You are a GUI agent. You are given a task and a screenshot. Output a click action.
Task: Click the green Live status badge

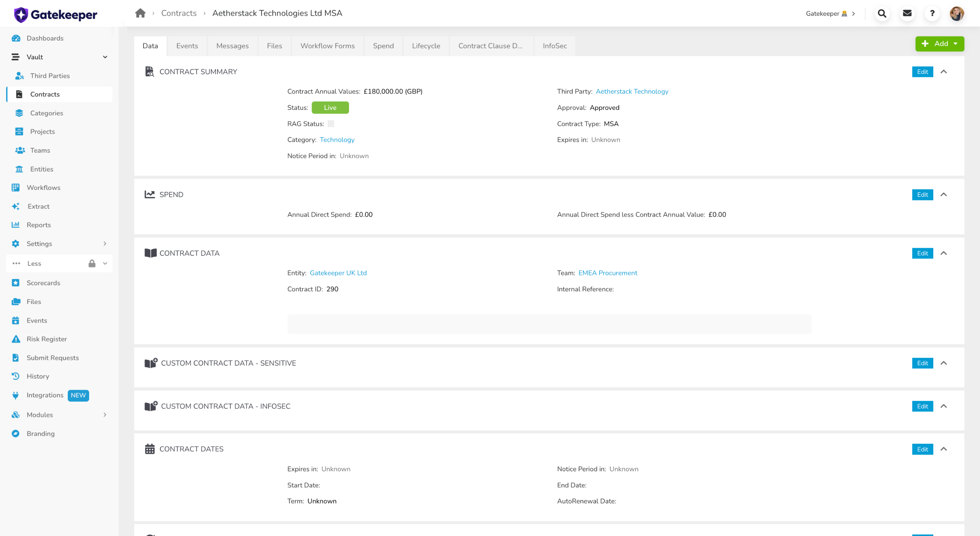coord(330,108)
